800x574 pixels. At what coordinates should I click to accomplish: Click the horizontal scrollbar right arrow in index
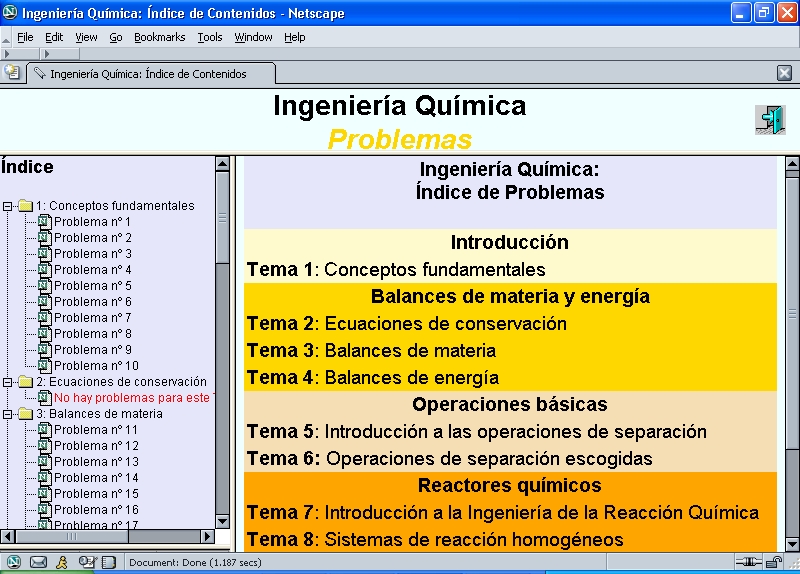[206, 537]
